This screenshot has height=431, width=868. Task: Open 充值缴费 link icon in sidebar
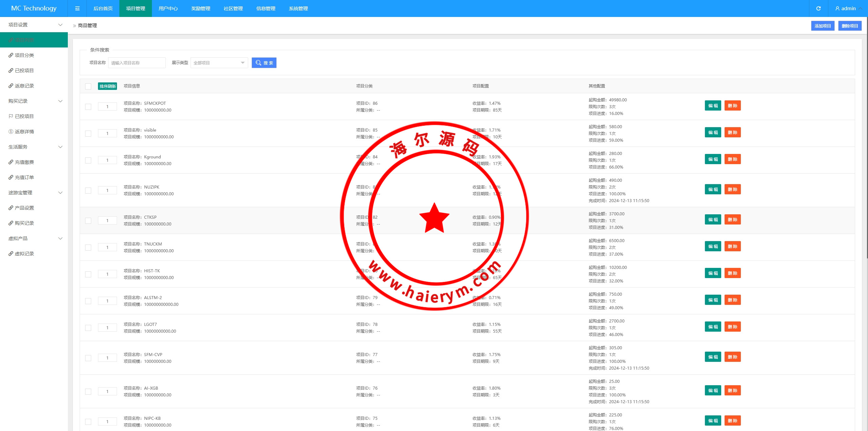point(11,162)
